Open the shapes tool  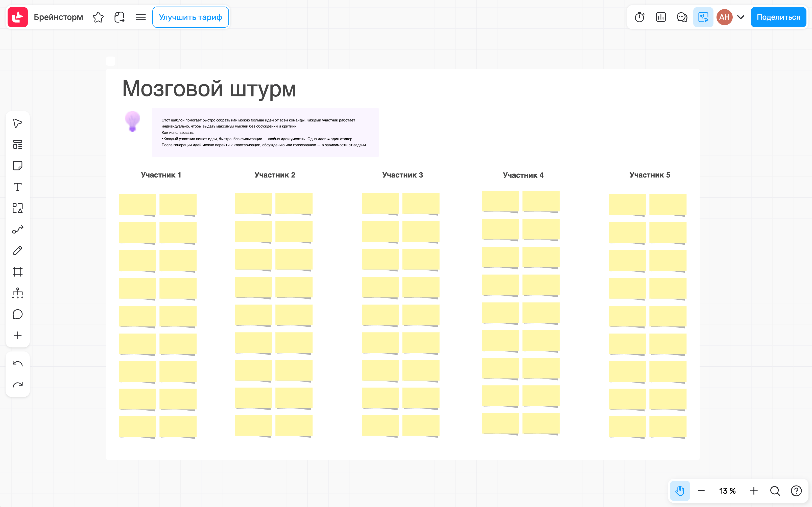pos(17,208)
